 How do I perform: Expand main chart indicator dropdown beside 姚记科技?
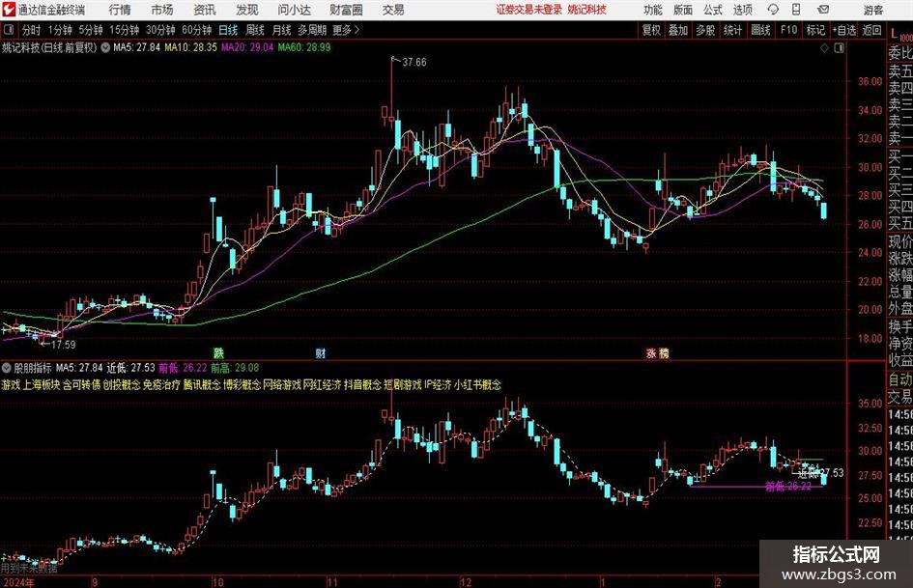[x=105, y=47]
